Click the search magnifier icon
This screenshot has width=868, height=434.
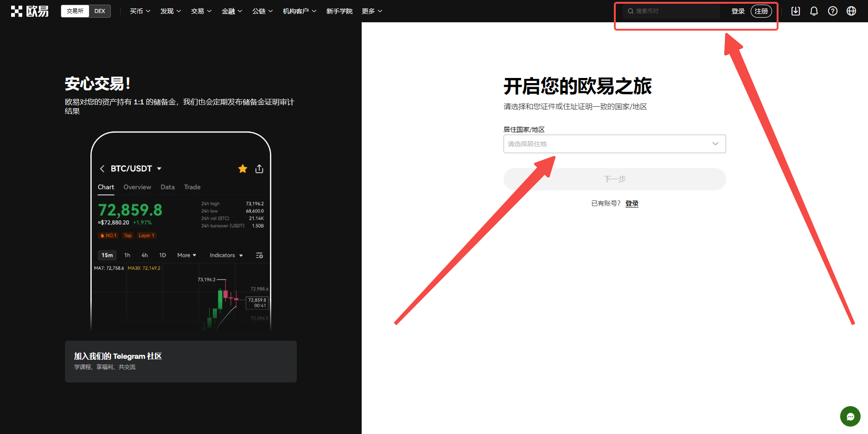pos(631,11)
